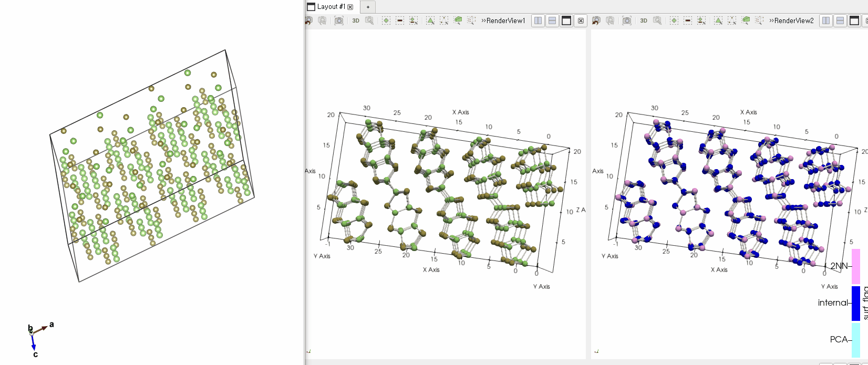
Task: Click the cyan PCA legend color
Action: [856, 340]
